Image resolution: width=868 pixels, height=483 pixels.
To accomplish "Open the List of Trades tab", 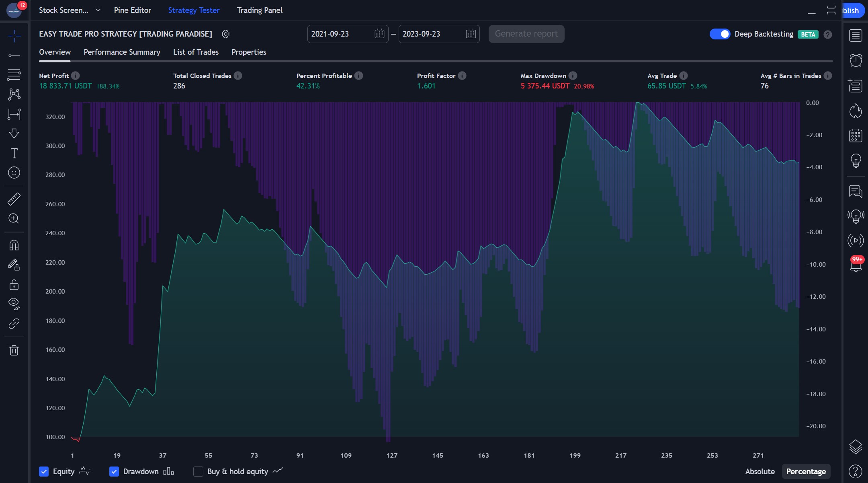I will coord(196,52).
